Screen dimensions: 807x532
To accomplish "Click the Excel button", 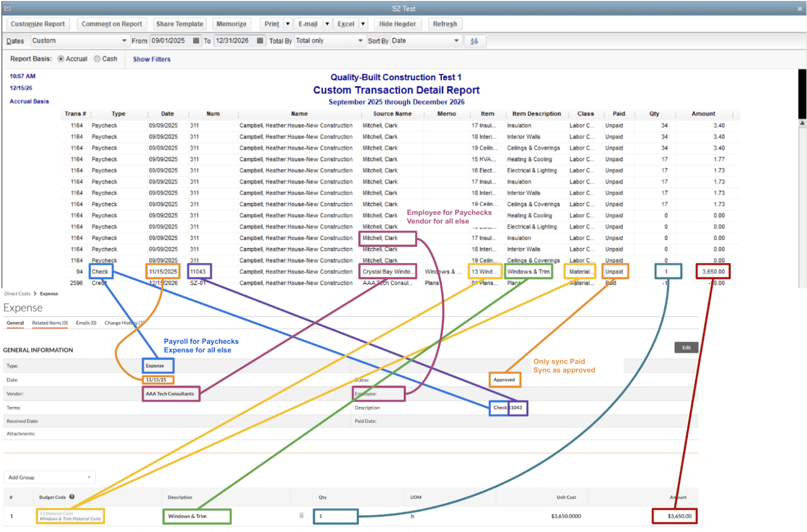I will tap(346, 23).
